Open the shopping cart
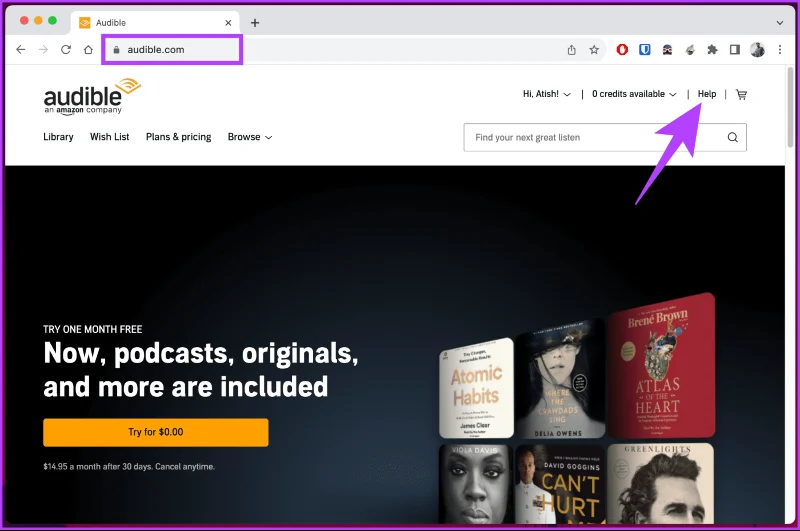 741,94
